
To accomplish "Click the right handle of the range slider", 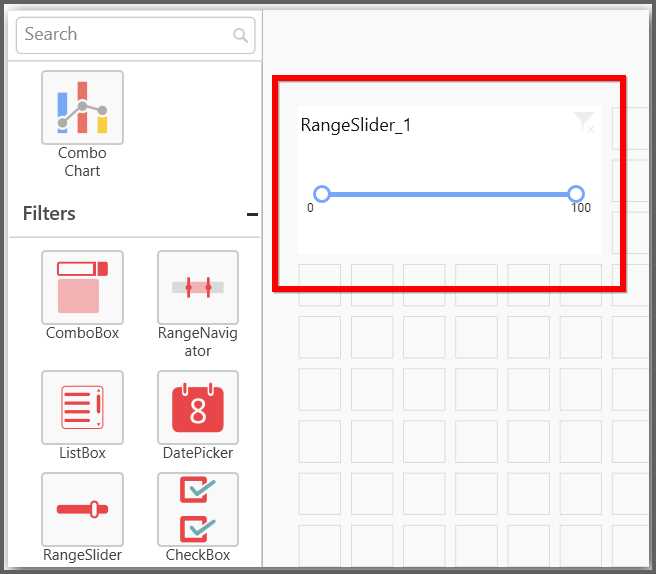I will pos(576,194).
